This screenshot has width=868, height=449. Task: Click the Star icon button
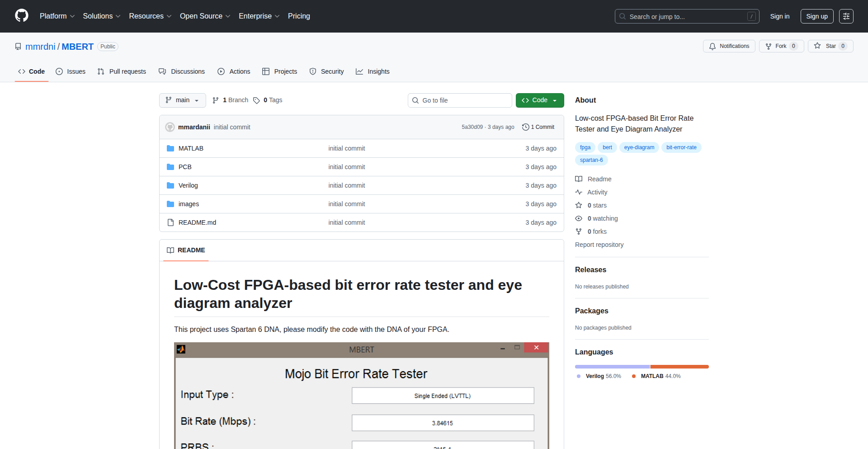tap(817, 46)
